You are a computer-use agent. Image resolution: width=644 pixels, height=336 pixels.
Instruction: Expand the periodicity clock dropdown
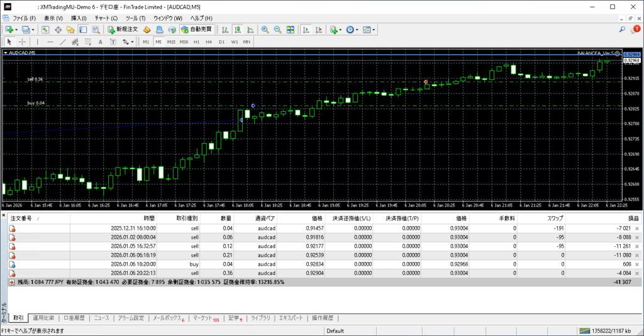coord(357,30)
